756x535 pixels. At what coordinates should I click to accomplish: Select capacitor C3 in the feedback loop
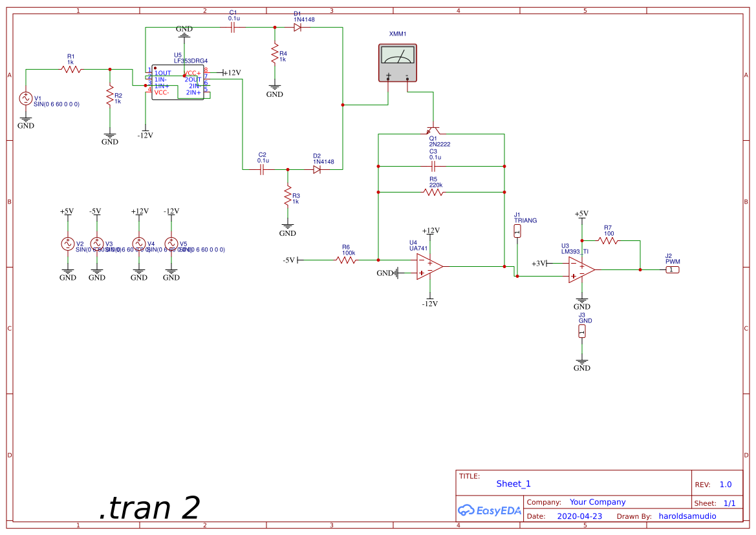click(433, 167)
